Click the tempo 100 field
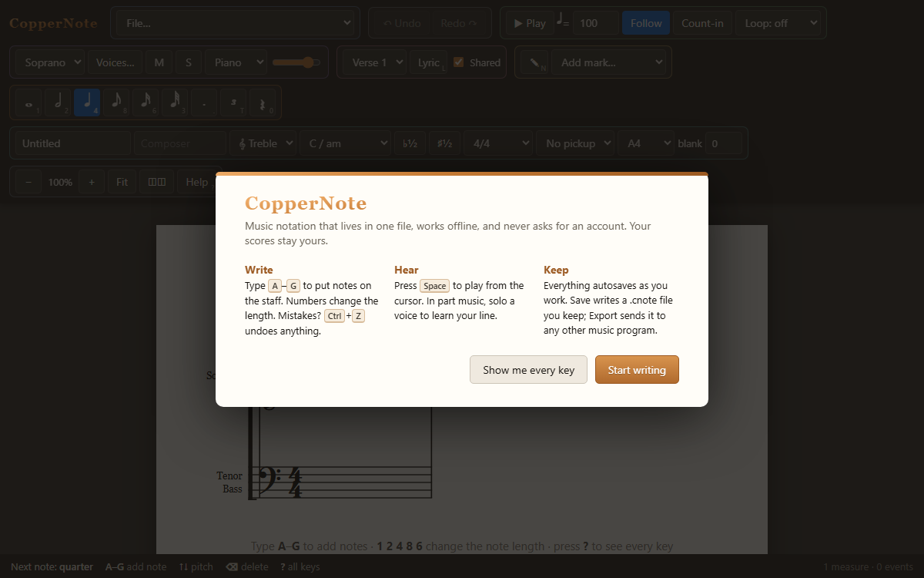This screenshot has width=924, height=578. click(x=595, y=23)
